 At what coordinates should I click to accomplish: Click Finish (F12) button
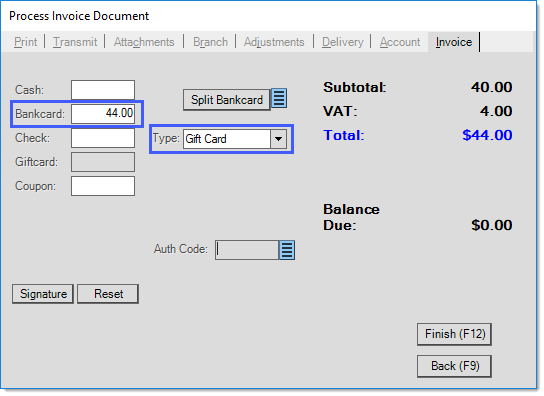[x=454, y=334]
